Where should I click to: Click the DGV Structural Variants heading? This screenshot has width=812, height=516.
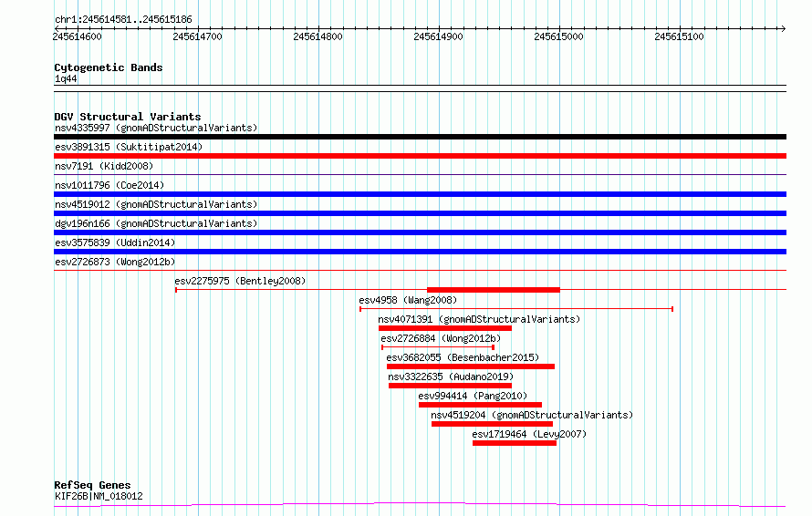pyautogui.click(x=128, y=117)
